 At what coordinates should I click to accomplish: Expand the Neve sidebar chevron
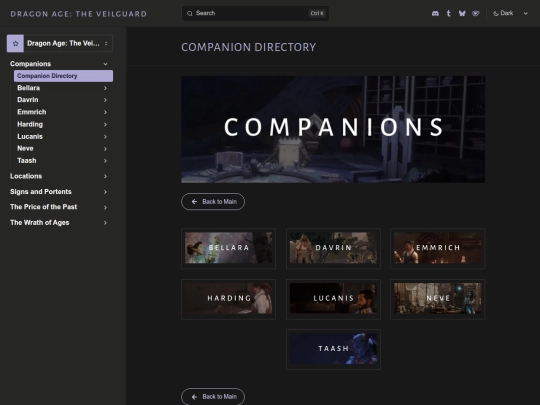(x=105, y=149)
